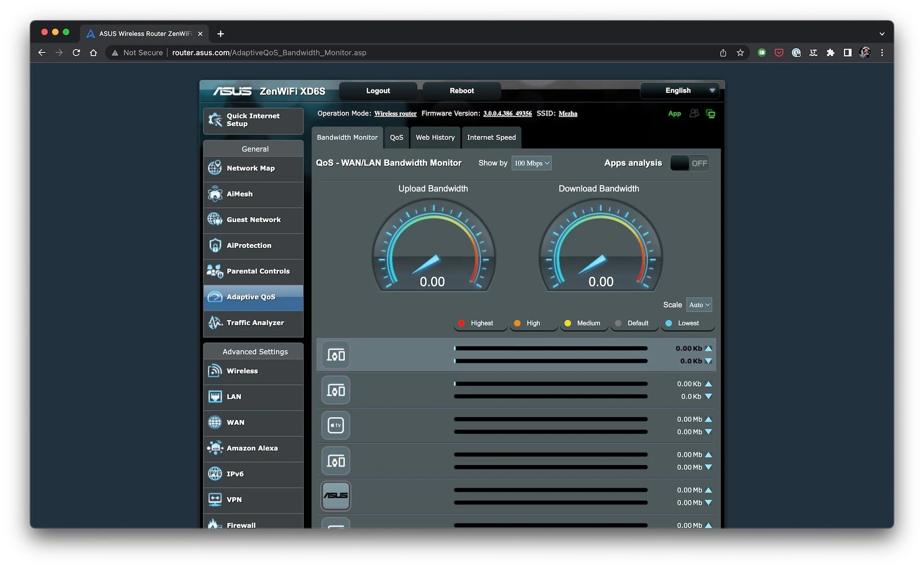924x568 pixels.
Task: Open the App link
Action: 674,114
